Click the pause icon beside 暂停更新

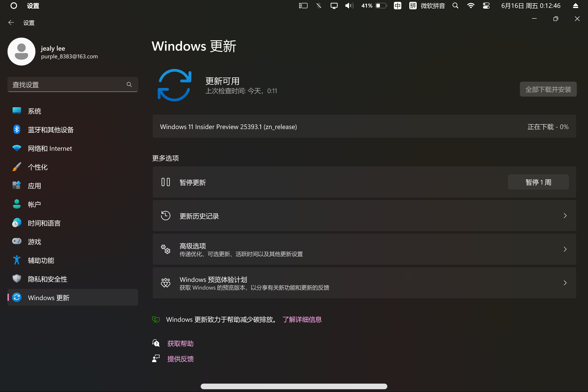(x=165, y=182)
